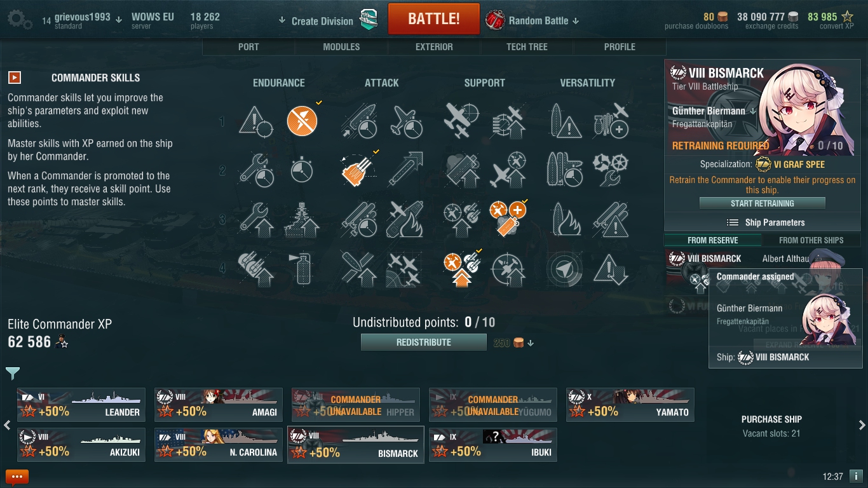This screenshot has width=868, height=488.
Task: Expand the redistribute cost doubloons arrow
Action: click(x=531, y=343)
